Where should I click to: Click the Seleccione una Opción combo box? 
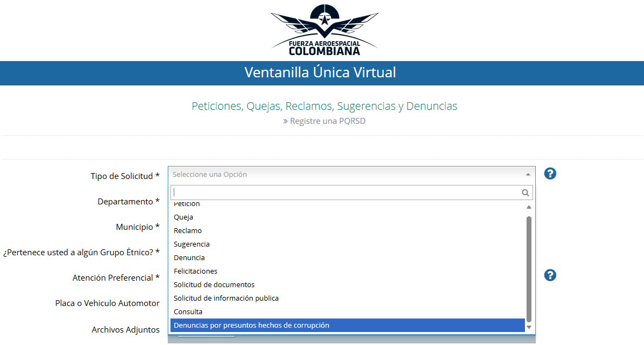point(346,175)
